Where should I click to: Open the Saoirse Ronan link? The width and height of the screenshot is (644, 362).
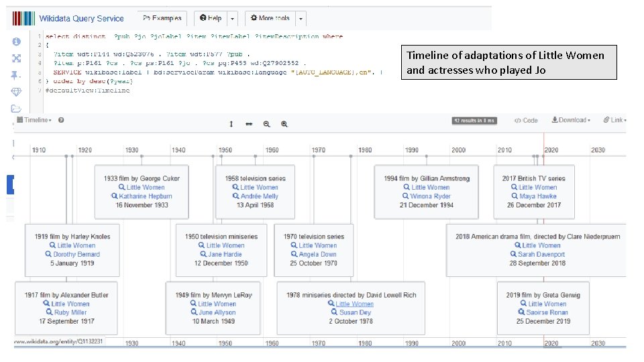click(547, 312)
